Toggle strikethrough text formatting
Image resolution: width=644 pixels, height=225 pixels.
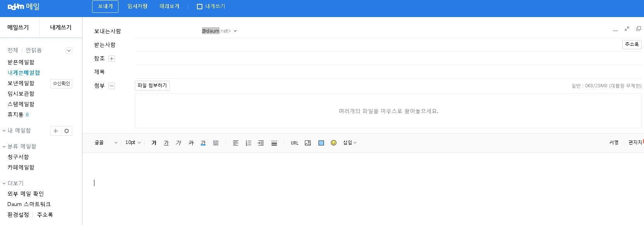pyautogui.click(x=191, y=143)
